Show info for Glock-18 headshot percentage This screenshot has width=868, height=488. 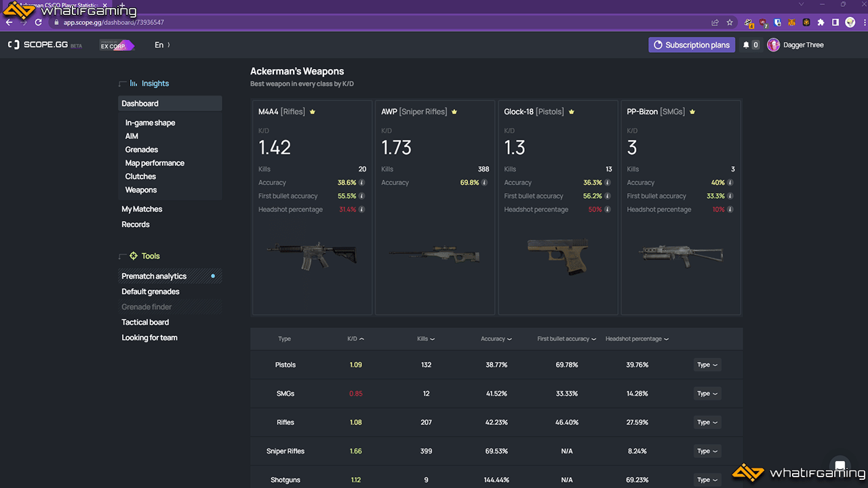click(608, 209)
